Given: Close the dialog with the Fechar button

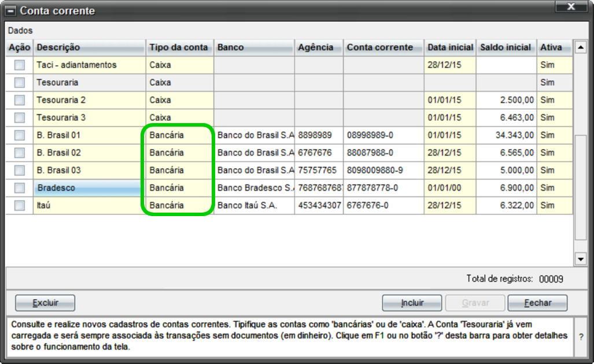Looking at the screenshot, I should point(537,303).
